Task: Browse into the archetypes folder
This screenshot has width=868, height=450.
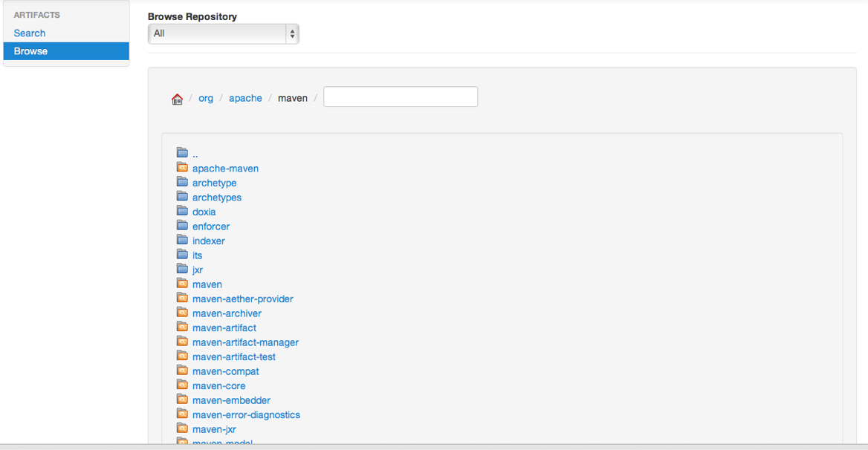Action: pyautogui.click(x=216, y=198)
